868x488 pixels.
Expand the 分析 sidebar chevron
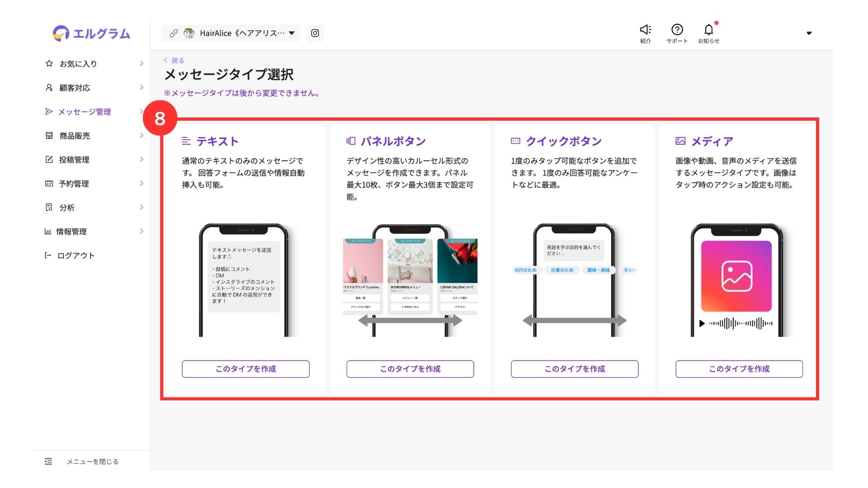click(x=142, y=207)
